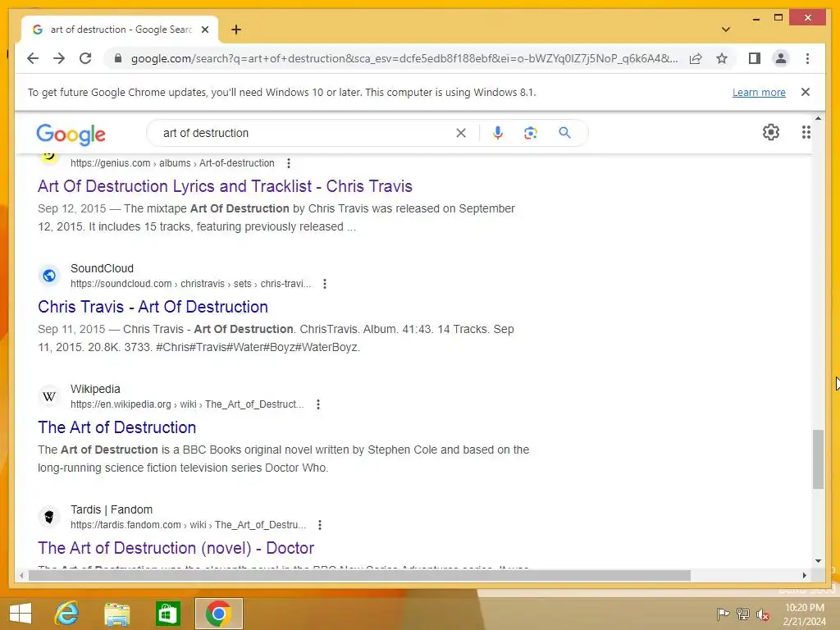Open Art Of Destruction Lyrics and Tracklist link

pos(225,186)
